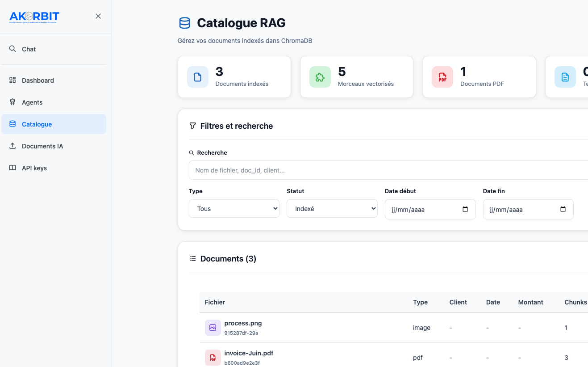Click the process.png image file icon
Image resolution: width=588 pixels, height=367 pixels.
click(x=213, y=328)
